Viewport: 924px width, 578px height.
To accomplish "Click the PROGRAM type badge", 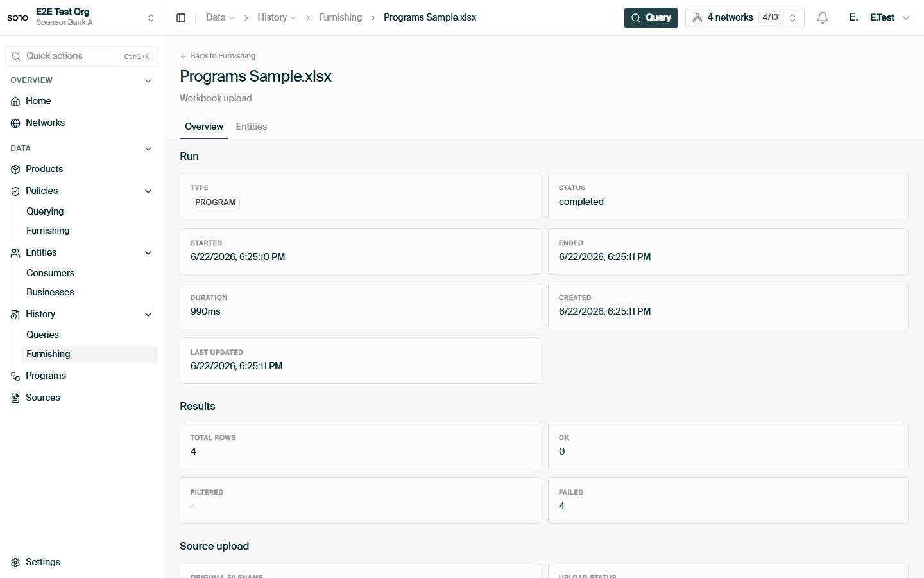I will coord(215,202).
